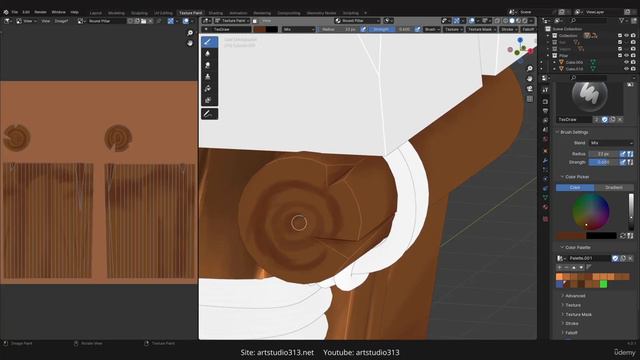Select the Clone tool
The width and height of the screenshot is (640, 360).
coord(208,77)
